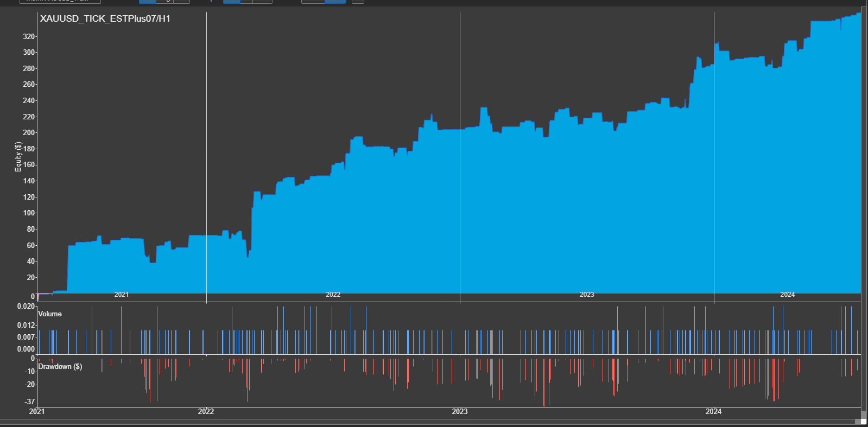Click the 300 tick on equity axis
The width and height of the screenshot is (868, 427).
[x=29, y=52]
